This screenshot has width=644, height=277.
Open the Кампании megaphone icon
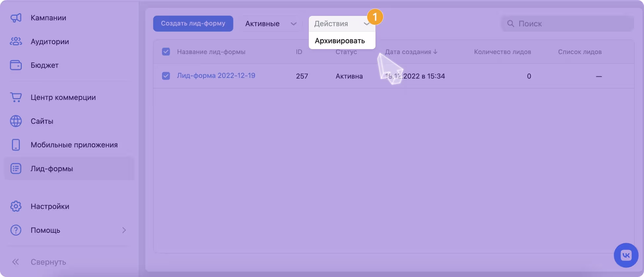(16, 18)
